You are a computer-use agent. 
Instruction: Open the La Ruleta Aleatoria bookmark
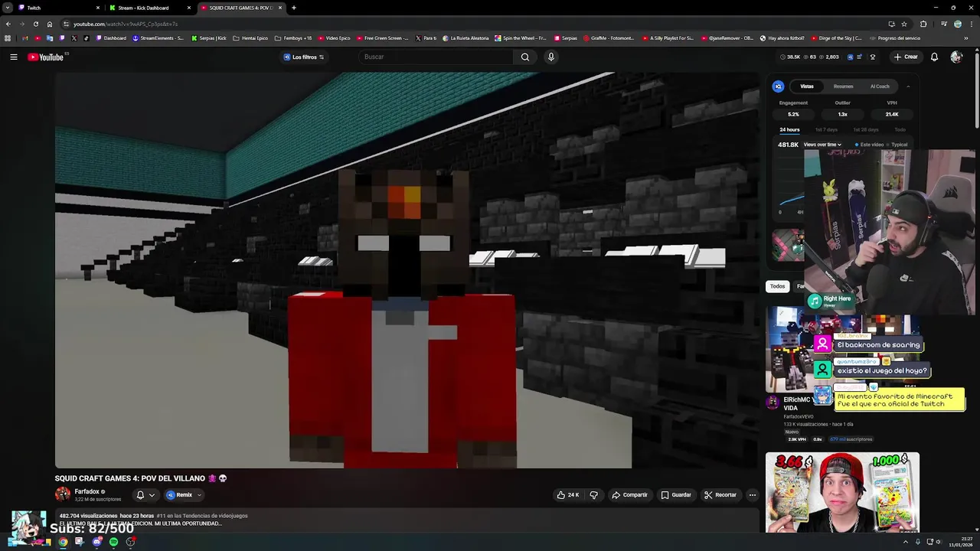click(x=465, y=38)
